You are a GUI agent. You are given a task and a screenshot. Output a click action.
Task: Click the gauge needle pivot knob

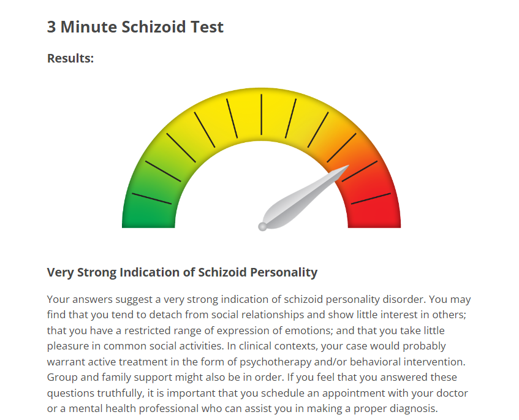262,227
